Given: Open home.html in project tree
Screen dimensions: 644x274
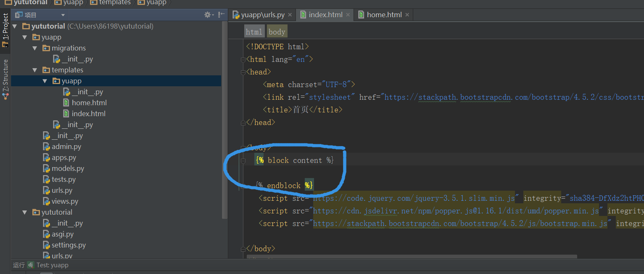Looking at the screenshot, I should 89,103.
